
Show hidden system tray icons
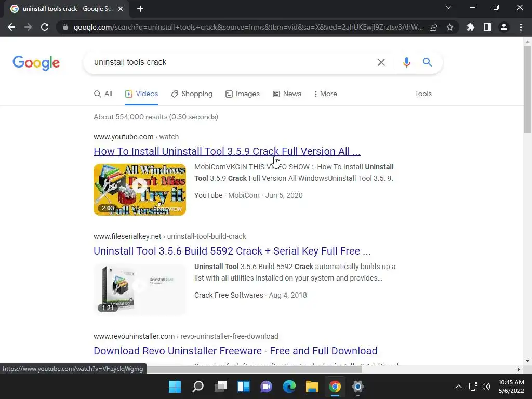pyautogui.click(x=458, y=387)
